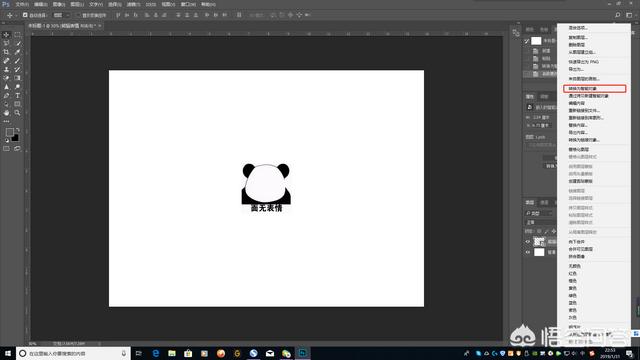Select the Crop tool
Screen dimensions: 640x360
(6, 52)
